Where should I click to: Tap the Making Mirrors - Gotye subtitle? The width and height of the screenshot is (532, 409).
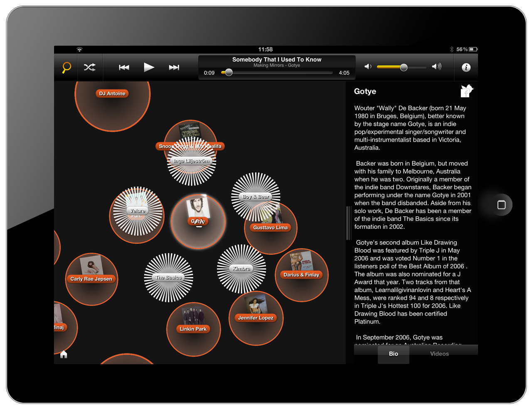click(x=277, y=66)
